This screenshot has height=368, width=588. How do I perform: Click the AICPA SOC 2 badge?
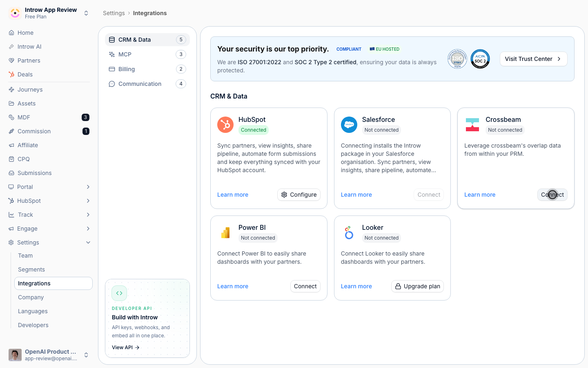480,59
